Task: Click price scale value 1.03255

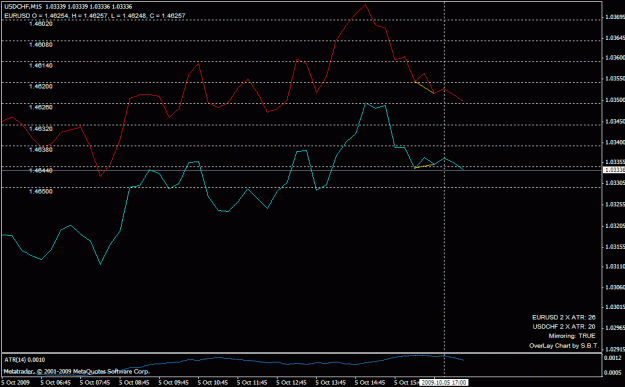Action: (615, 204)
